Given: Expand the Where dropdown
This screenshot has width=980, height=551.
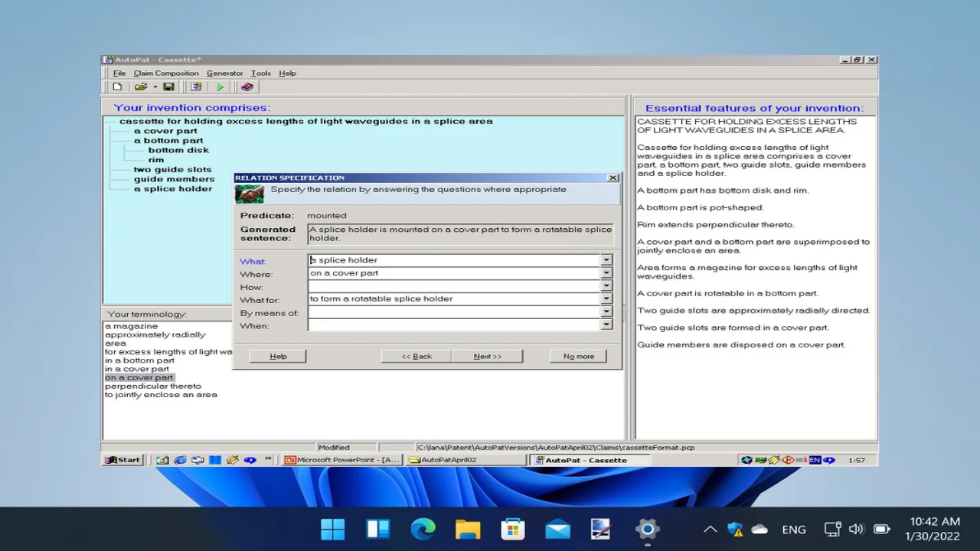Looking at the screenshot, I should [606, 273].
